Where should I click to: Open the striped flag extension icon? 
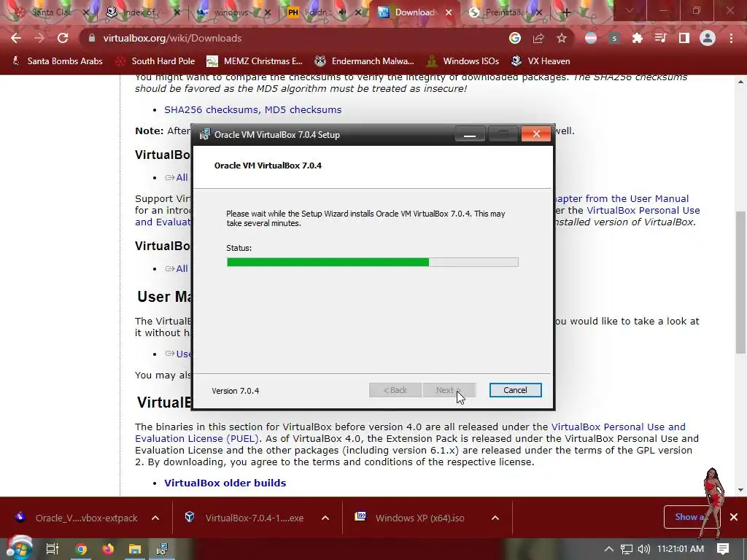click(x=591, y=38)
